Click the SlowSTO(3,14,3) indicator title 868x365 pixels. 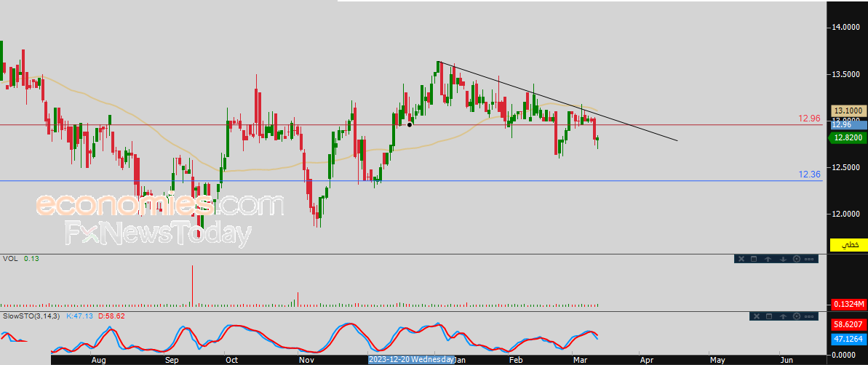(31, 316)
